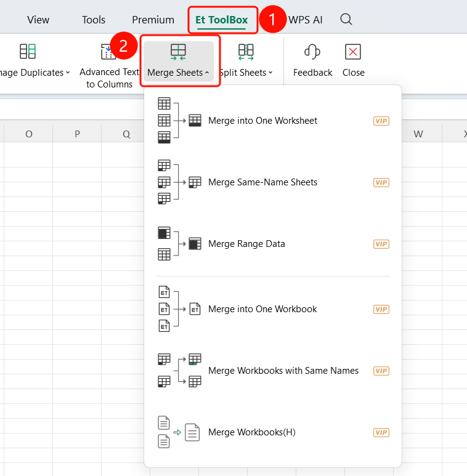Open the WPS AI tab
The image size is (467, 476).
pos(305,20)
